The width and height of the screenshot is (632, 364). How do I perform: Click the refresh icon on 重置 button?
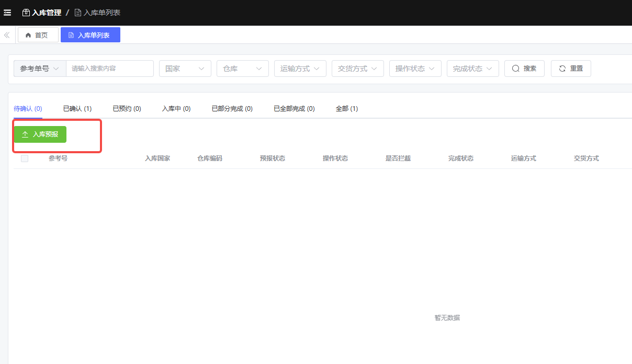pyautogui.click(x=562, y=69)
